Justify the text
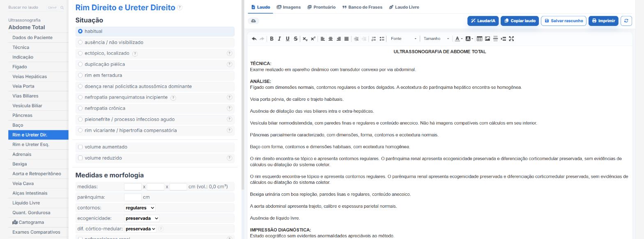 347,39
